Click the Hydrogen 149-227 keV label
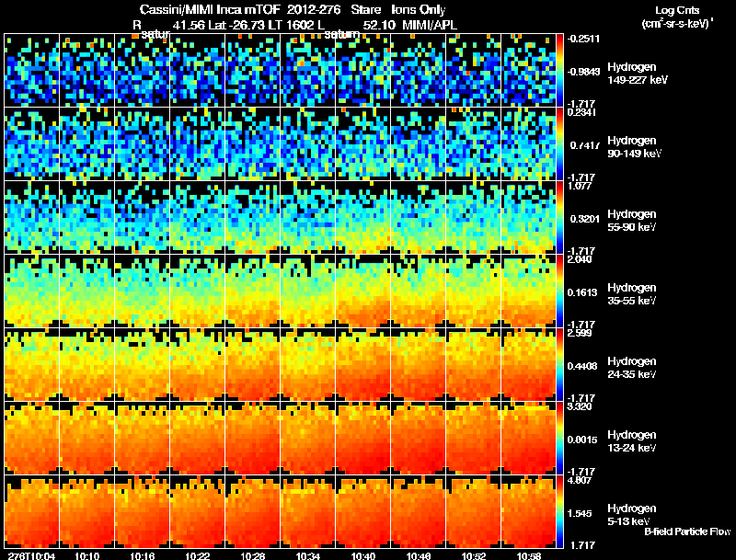This screenshot has width=736, height=560. 638,74
